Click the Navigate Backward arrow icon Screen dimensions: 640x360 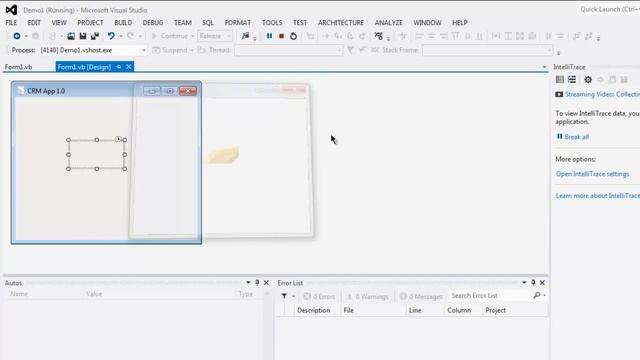(17, 36)
